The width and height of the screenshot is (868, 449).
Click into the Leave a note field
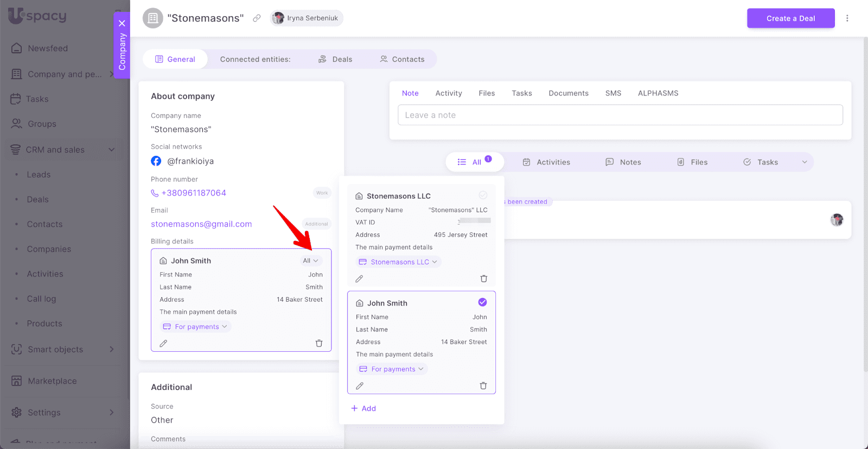click(620, 115)
